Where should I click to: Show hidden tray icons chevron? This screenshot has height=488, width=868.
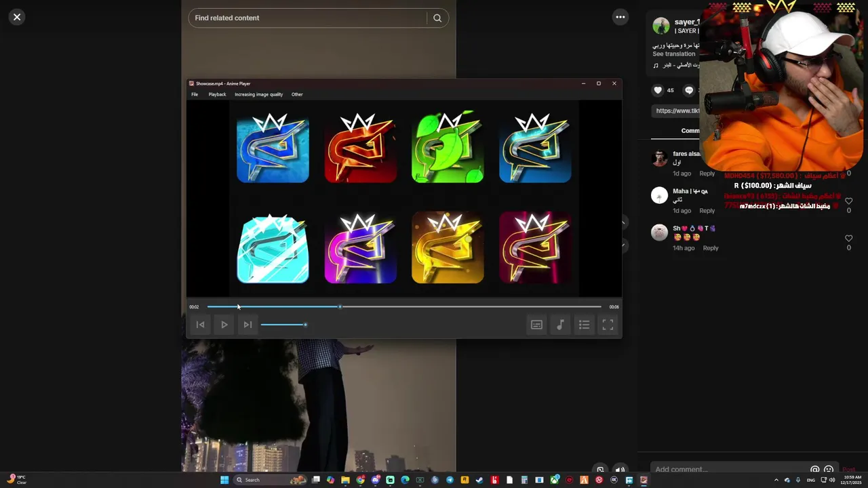click(776, 480)
